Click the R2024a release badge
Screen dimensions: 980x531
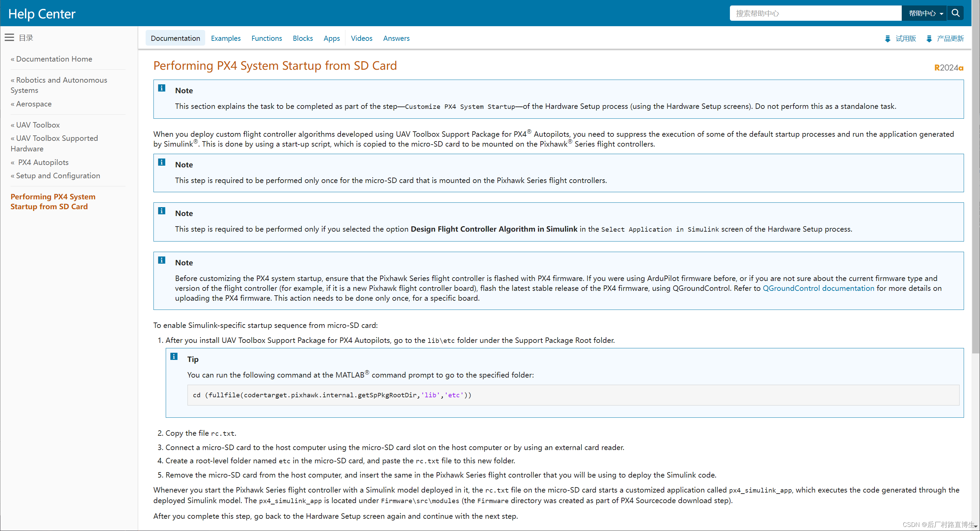(x=948, y=68)
